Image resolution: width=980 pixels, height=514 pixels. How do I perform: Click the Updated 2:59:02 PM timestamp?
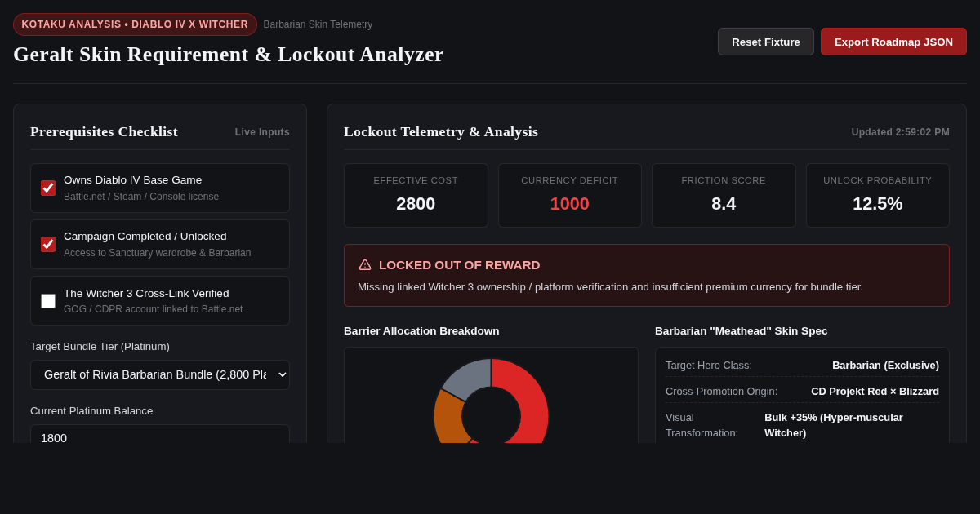901,132
